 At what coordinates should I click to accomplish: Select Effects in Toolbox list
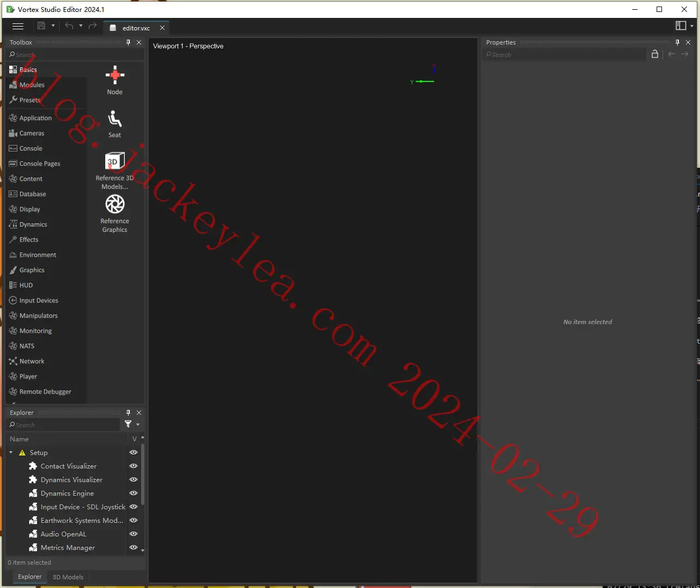click(45, 239)
